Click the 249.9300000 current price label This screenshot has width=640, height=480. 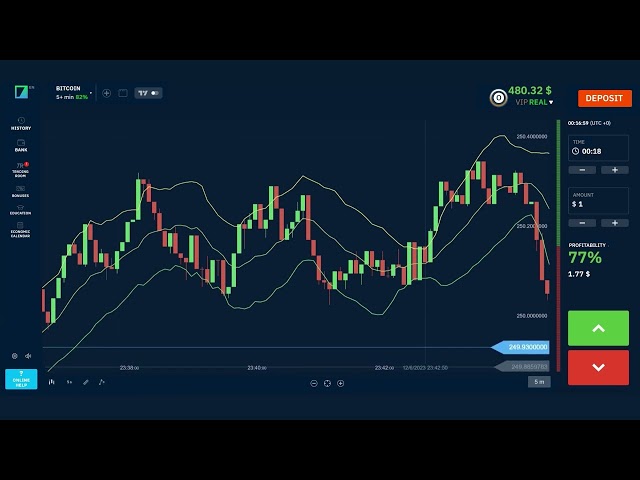520,347
